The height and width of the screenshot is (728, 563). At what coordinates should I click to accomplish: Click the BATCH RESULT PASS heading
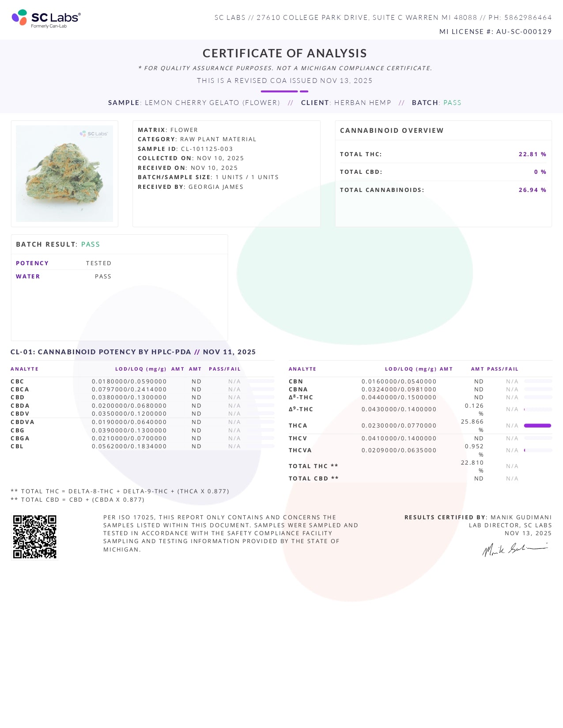tap(58, 244)
